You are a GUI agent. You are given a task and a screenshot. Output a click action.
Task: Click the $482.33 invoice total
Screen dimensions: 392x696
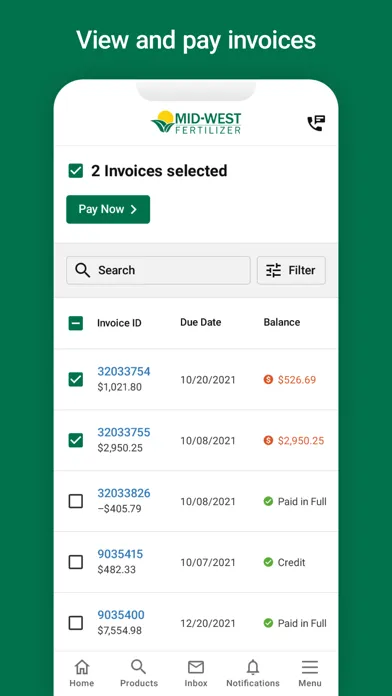(117, 569)
